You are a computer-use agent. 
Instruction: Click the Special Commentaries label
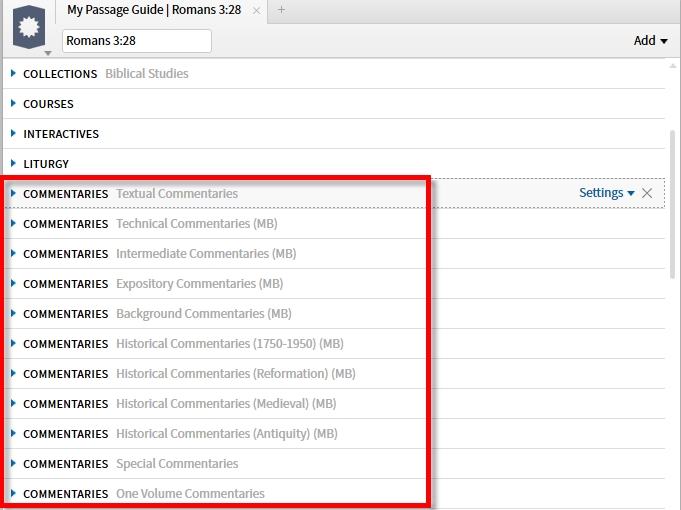(177, 463)
